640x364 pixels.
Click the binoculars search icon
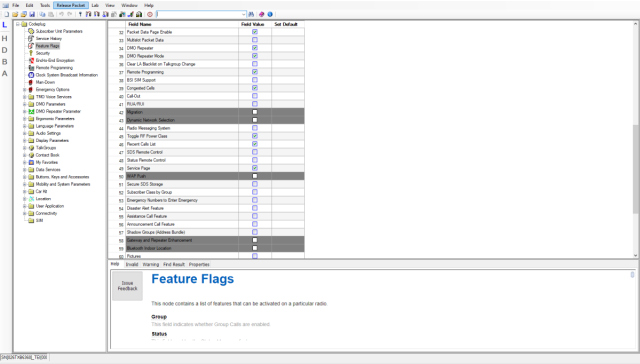tap(251, 14)
